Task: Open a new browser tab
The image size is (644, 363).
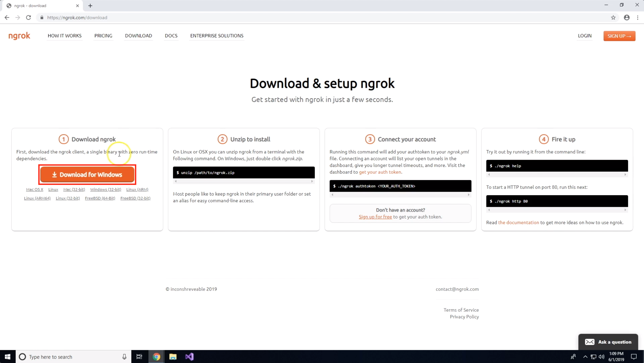Action: 90,6
